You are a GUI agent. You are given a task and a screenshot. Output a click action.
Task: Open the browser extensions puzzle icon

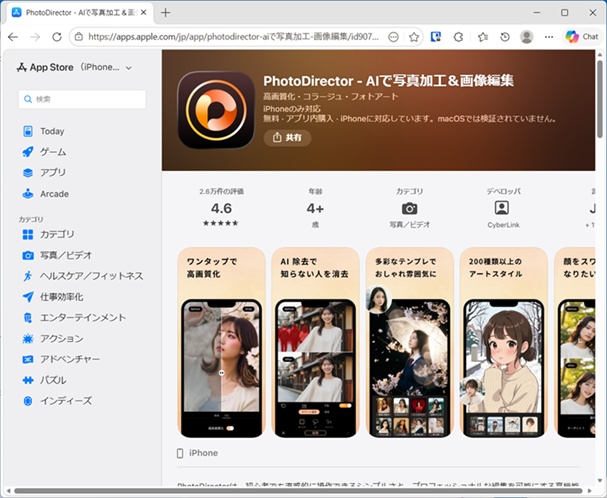458,37
